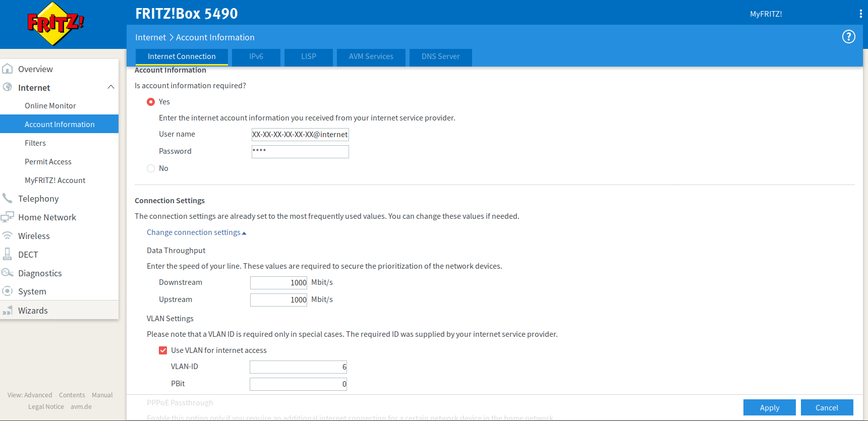Focus the PBit field
This screenshot has width=868, height=421.
coord(298,384)
